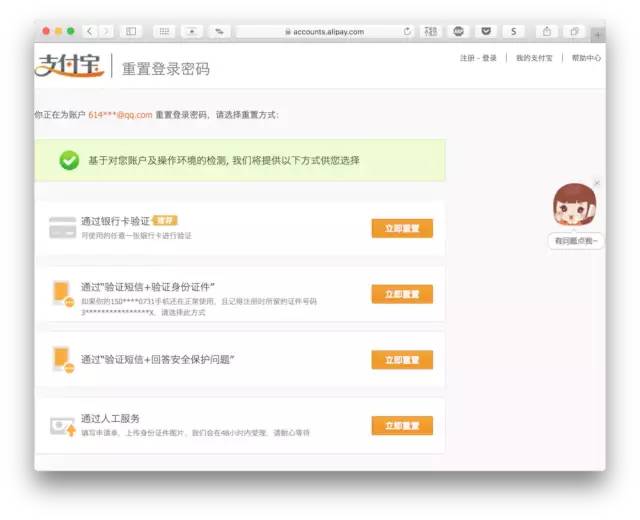
Task: Show all tabs with the tabs overview icon
Action: point(574,31)
